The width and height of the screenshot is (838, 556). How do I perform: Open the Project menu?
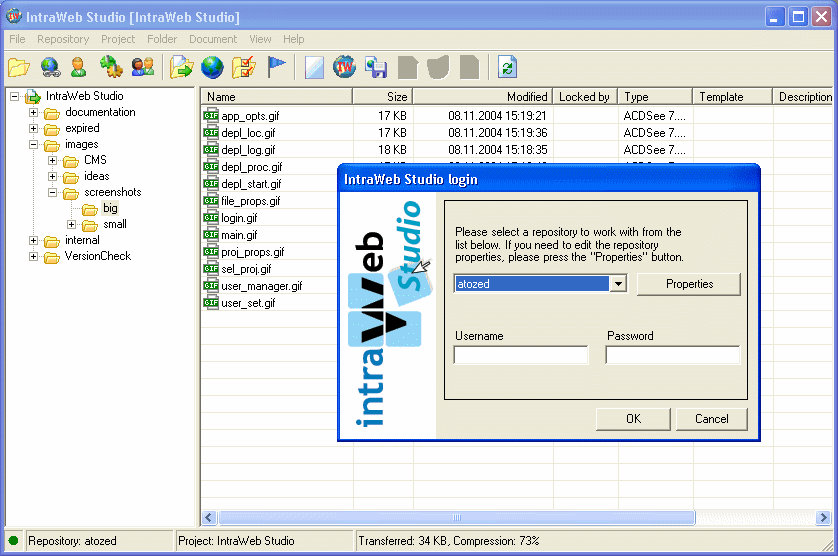118,39
